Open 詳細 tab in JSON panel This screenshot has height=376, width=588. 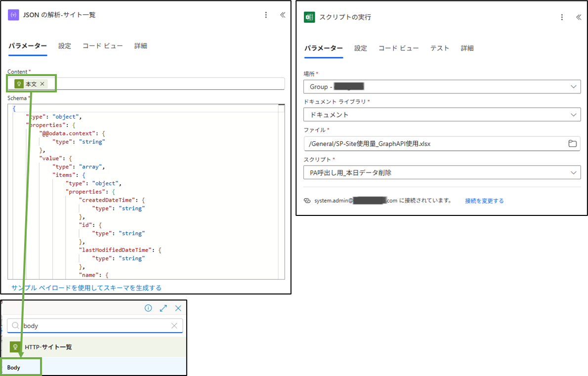pos(141,46)
